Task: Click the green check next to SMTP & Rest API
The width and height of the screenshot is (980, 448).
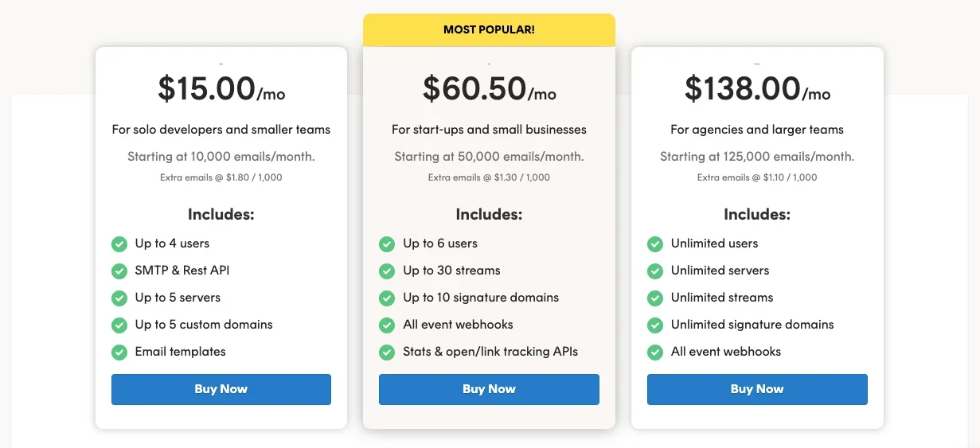Action: tap(119, 271)
